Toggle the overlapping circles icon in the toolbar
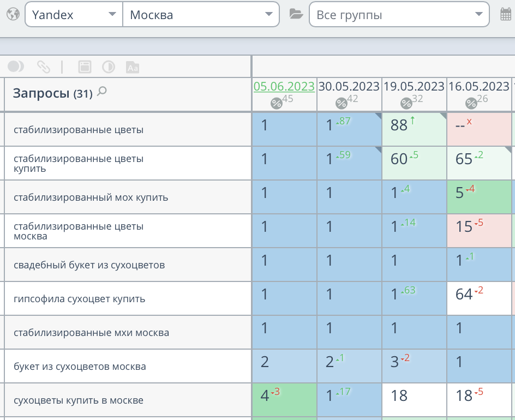Screen dimensions: 515x420 pos(16,67)
